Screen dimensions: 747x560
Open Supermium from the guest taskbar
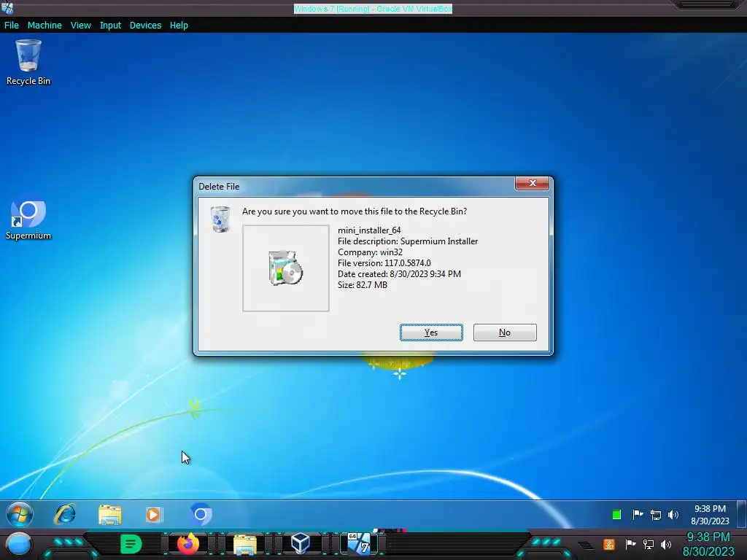coord(201,514)
